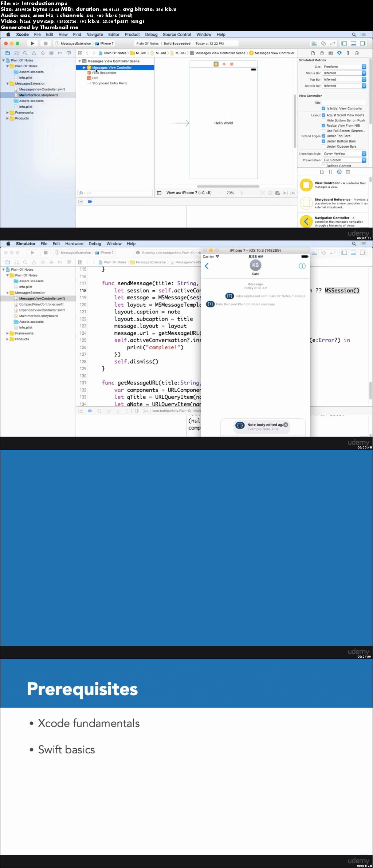Enable 'Under Opaque Bars' checkbox
Image resolution: width=373 pixels, height=868 pixels.
pyautogui.click(x=323, y=146)
